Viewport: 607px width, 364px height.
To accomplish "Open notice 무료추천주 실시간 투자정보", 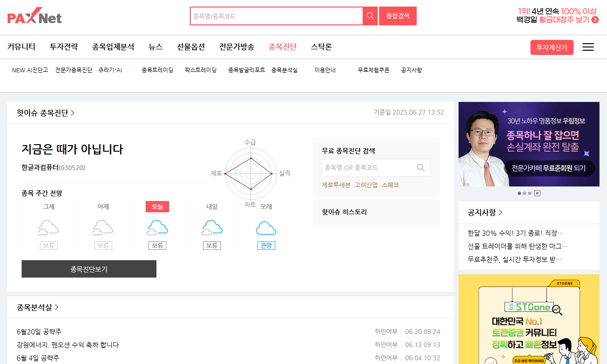I will (515, 259).
